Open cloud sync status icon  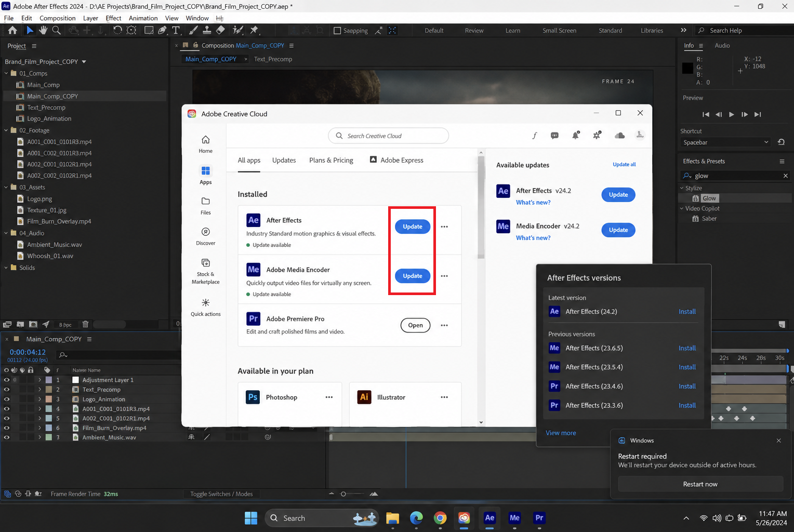click(619, 136)
